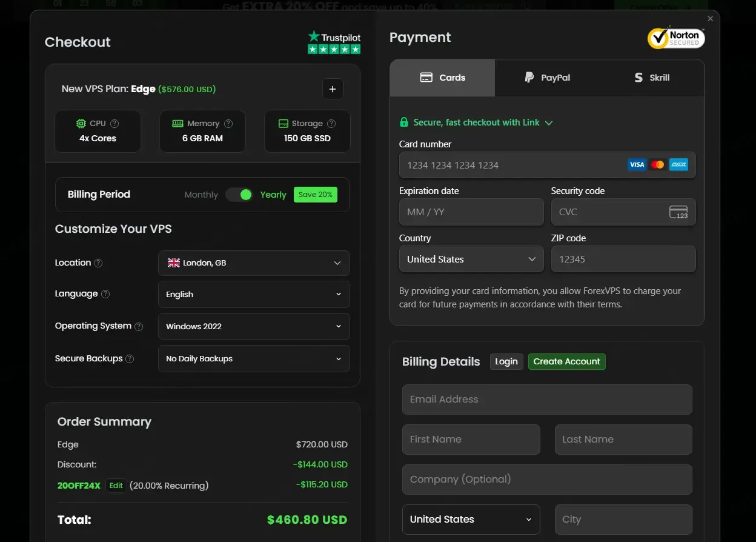Open the Language help tooltip icon
The width and height of the screenshot is (756, 542).
105,294
